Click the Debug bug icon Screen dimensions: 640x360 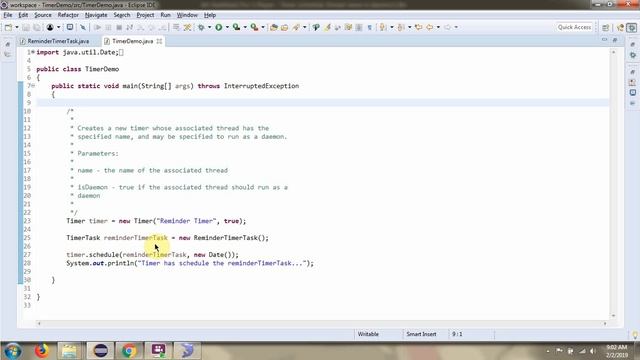click(x=201, y=27)
